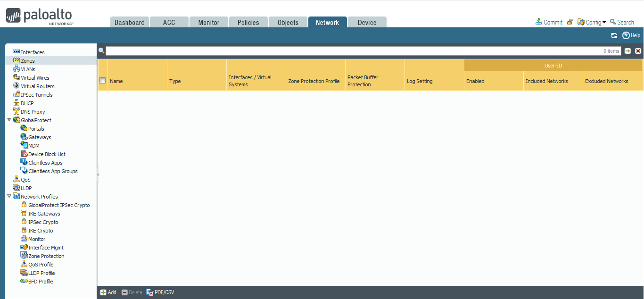The width and height of the screenshot is (644, 299).
Task: Click the DHCP icon
Action: coord(17,103)
